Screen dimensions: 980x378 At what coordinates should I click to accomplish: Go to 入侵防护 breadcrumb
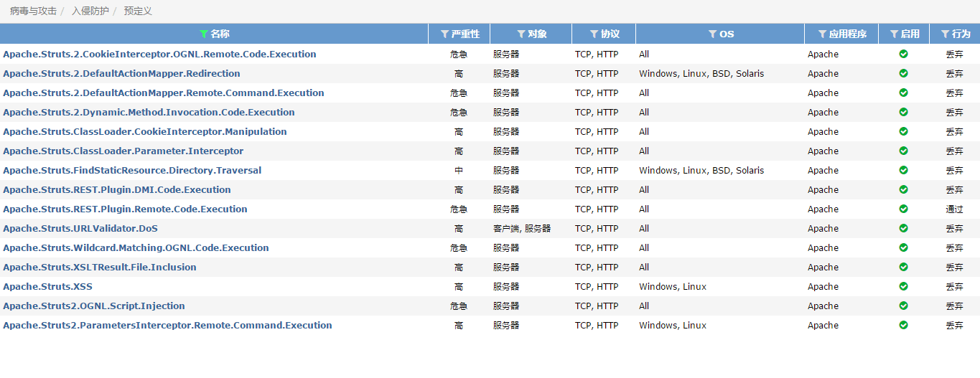(90, 11)
